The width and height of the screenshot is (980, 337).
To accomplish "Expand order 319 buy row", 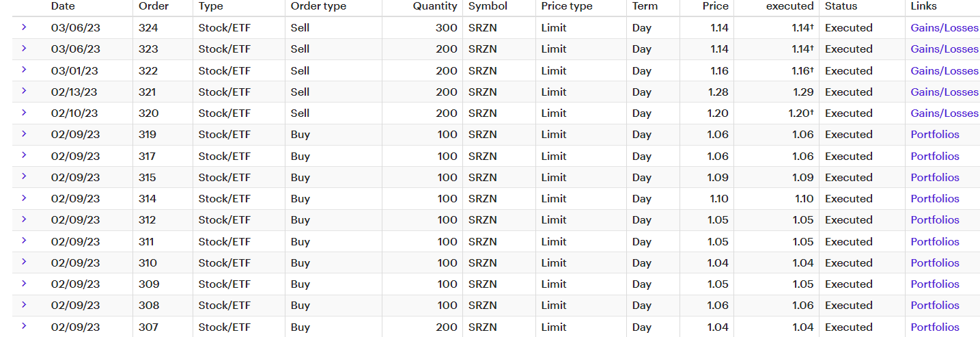I will (24, 133).
